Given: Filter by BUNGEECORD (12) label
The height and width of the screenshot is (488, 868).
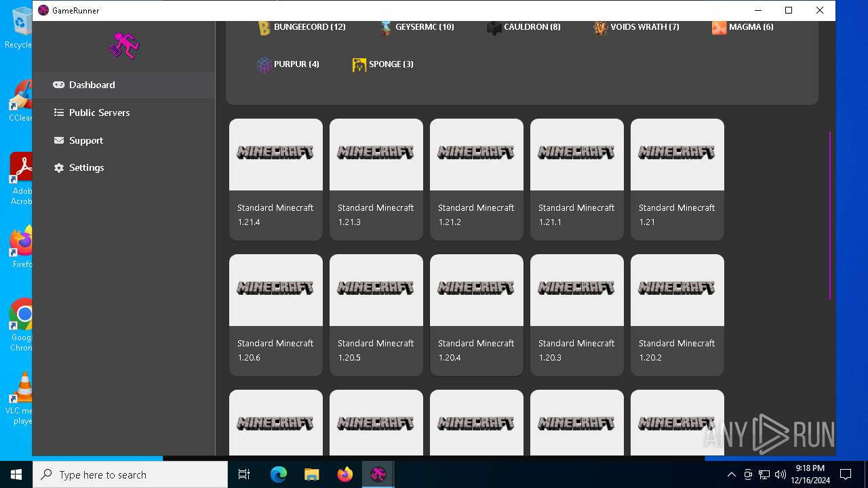Looking at the screenshot, I should pyautogui.click(x=310, y=27).
